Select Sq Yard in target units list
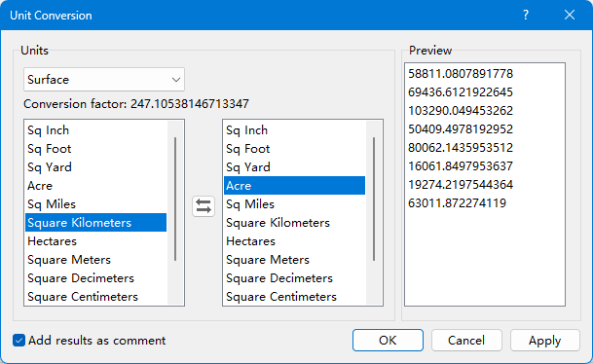593x364 pixels. click(x=295, y=167)
